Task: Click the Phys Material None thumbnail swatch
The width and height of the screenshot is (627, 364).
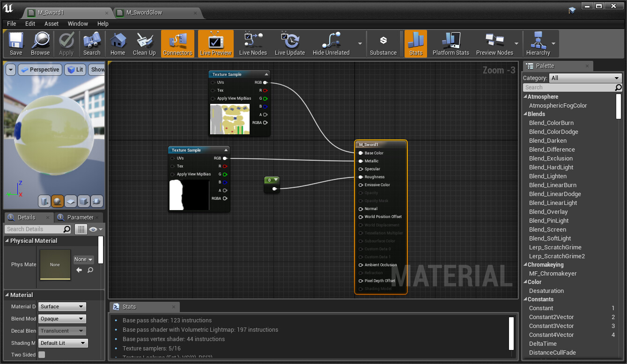Action: pyautogui.click(x=55, y=265)
